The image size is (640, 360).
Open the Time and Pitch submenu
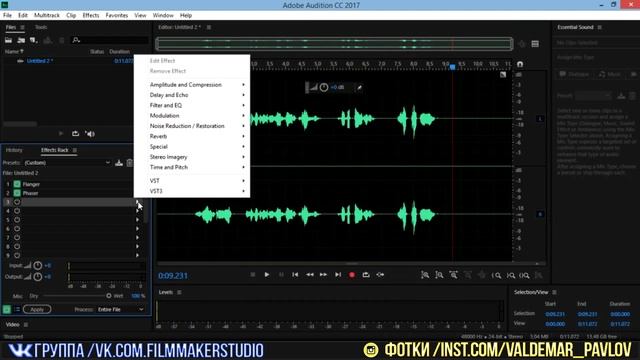click(192, 167)
